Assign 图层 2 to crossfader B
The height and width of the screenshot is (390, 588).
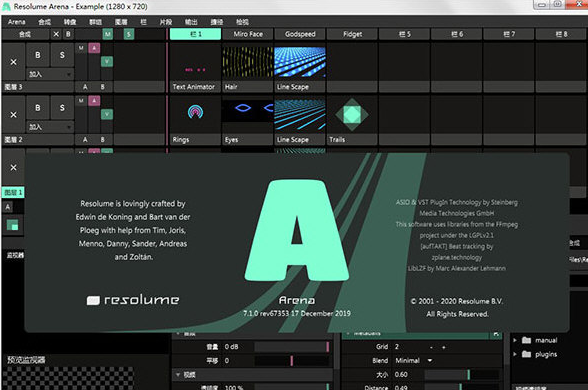[x=102, y=140]
